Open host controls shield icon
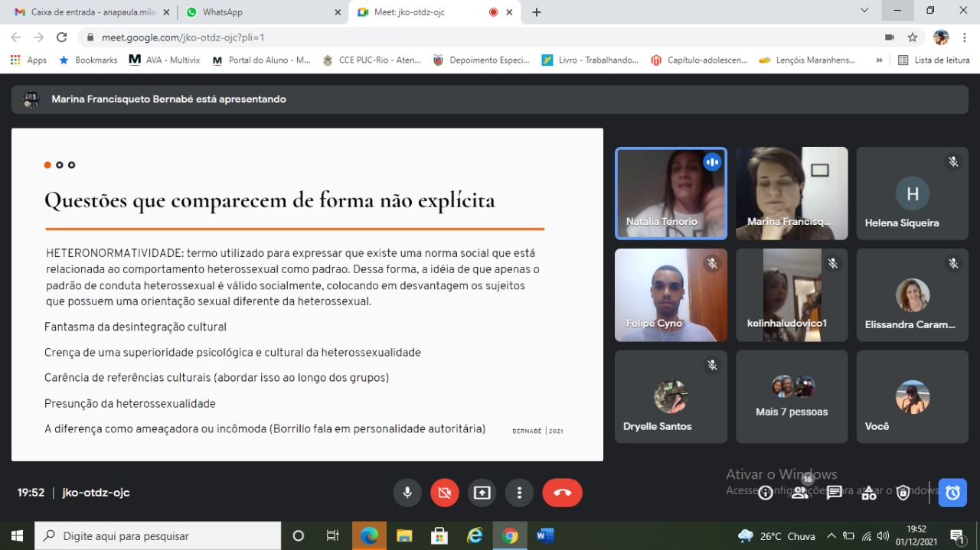The width and height of the screenshot is (980, 550). (903, 493)
